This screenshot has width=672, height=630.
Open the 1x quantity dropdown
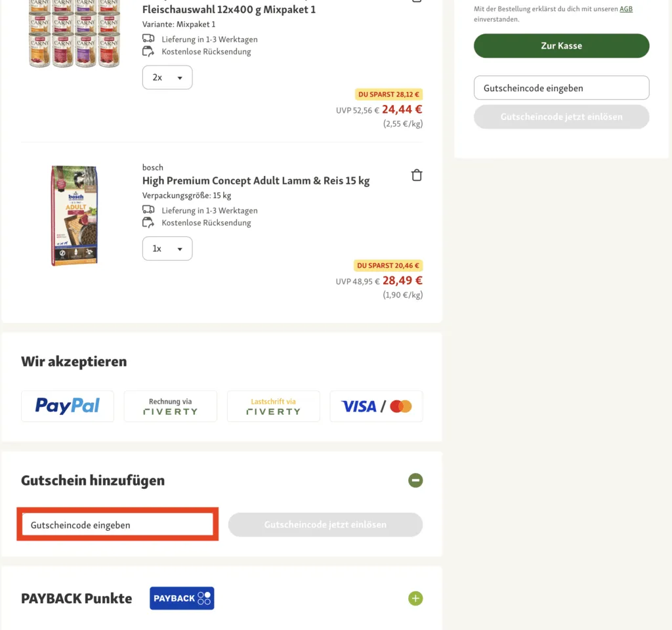coord(167,249)
